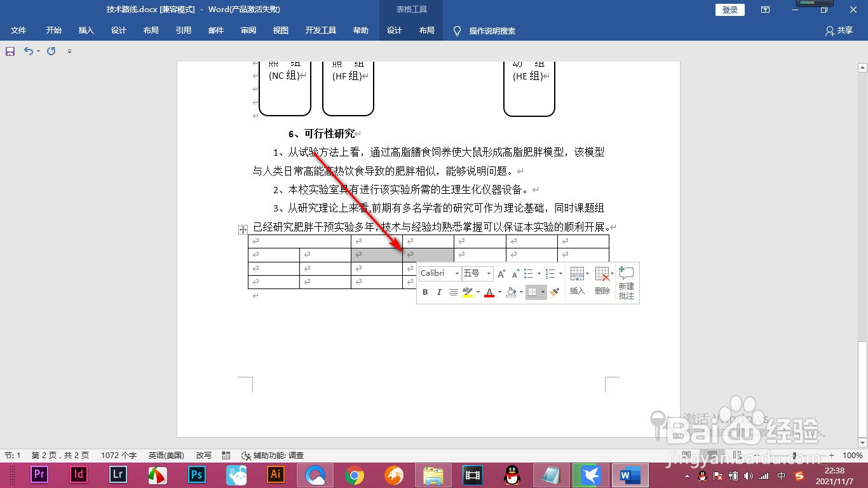Toggle italic in mini toolbar
Image resolution: width=868 pixels, height=488 pixels.
[438, 292]
